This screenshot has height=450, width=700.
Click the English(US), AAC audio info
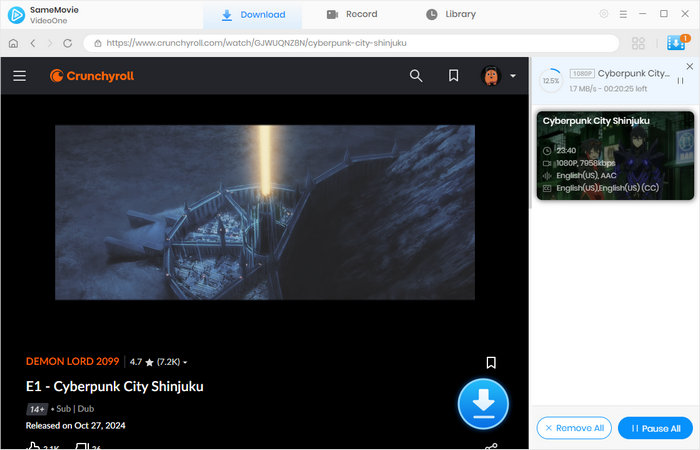pyautogui.click(x=586, y=175)
